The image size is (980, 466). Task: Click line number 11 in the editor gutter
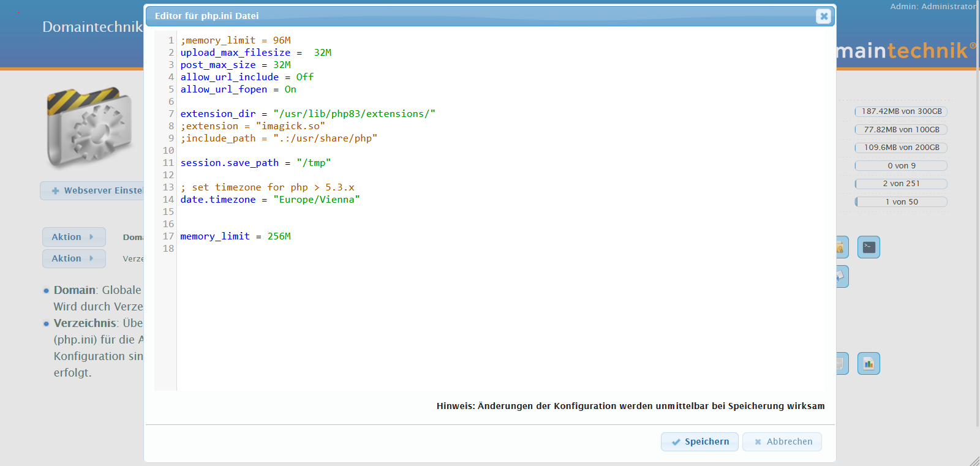point(168,163)
